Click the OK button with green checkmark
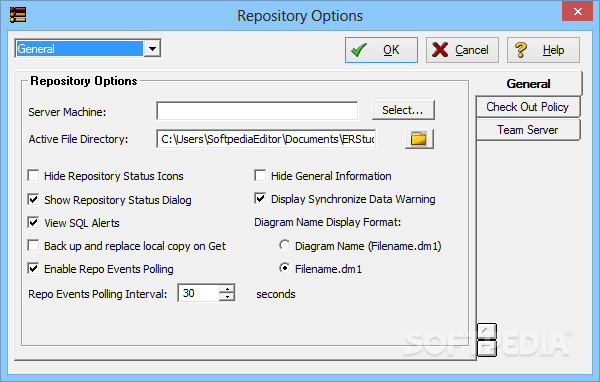 tap(381, 50)
